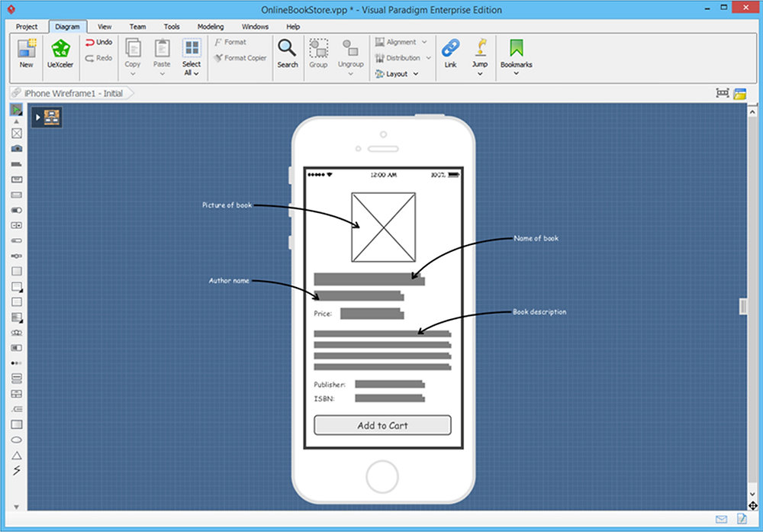Select the 'Book description' annotation text
The height and width of the screenshot is (532, 763).
(539, 311)
